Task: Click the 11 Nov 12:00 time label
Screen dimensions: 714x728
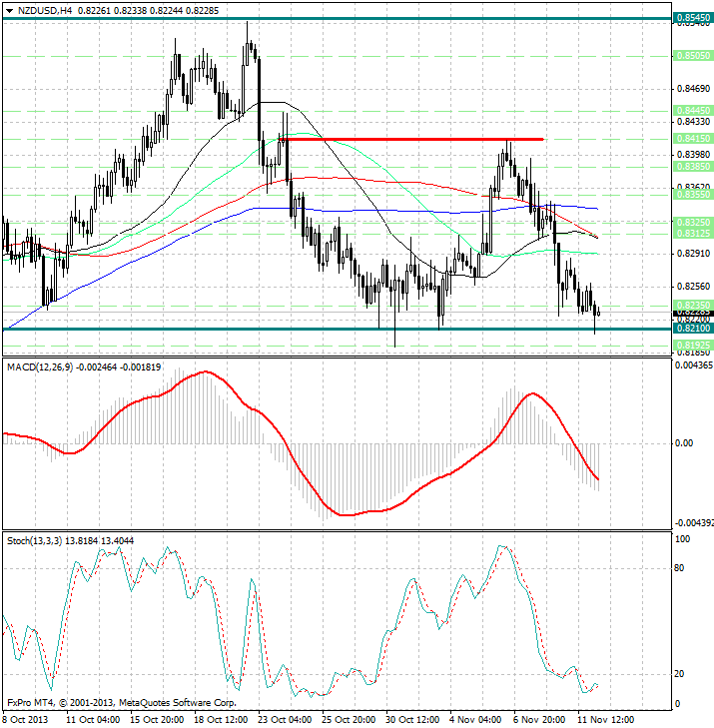Action: (606, 720)
